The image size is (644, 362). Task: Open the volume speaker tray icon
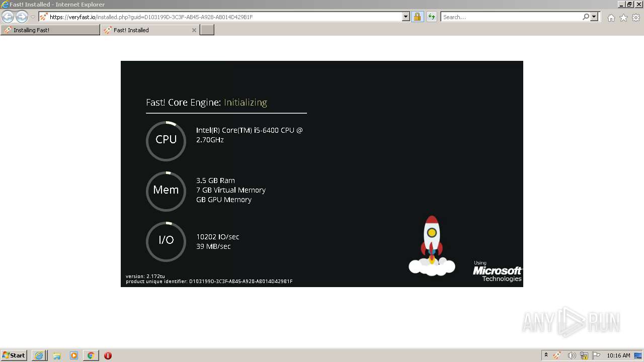572,355
